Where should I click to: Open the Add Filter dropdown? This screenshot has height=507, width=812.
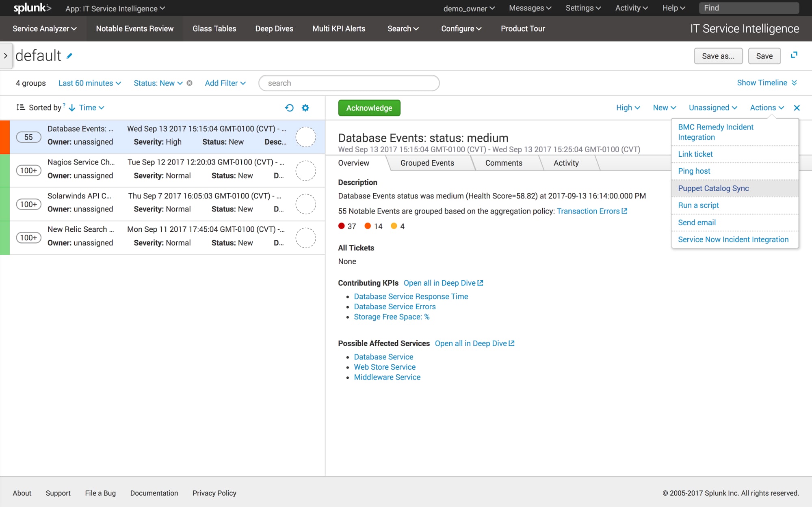(225, 83)
